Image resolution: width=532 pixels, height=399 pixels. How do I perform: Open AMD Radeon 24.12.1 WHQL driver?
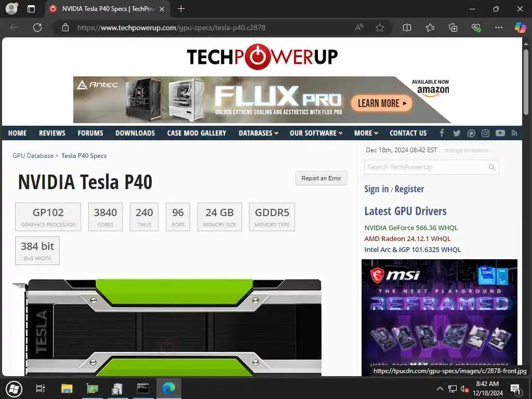tap(407, 238)
